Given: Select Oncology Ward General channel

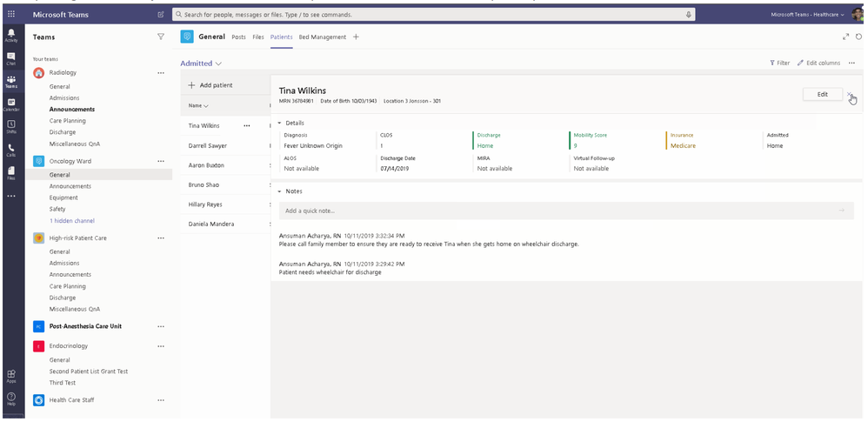Looking at the screenshot, I should click(98, 174).
